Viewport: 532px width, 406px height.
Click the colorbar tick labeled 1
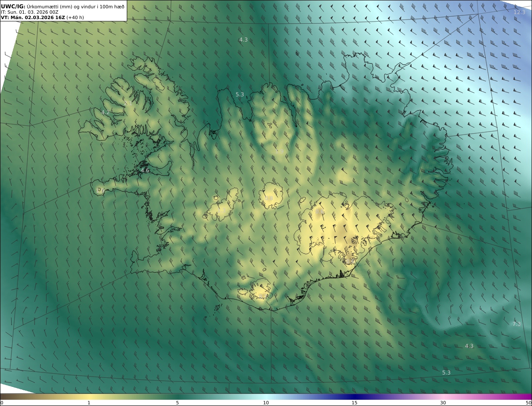(x=89, y=403)
